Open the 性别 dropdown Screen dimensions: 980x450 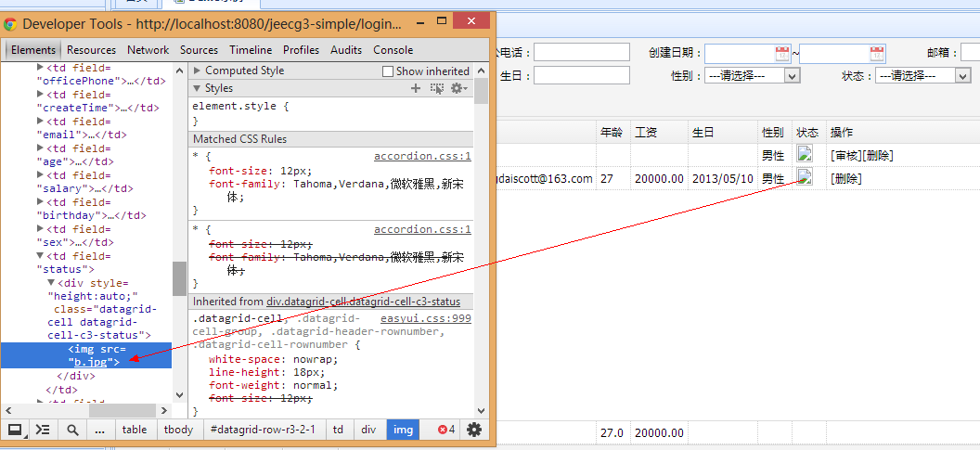753,76
